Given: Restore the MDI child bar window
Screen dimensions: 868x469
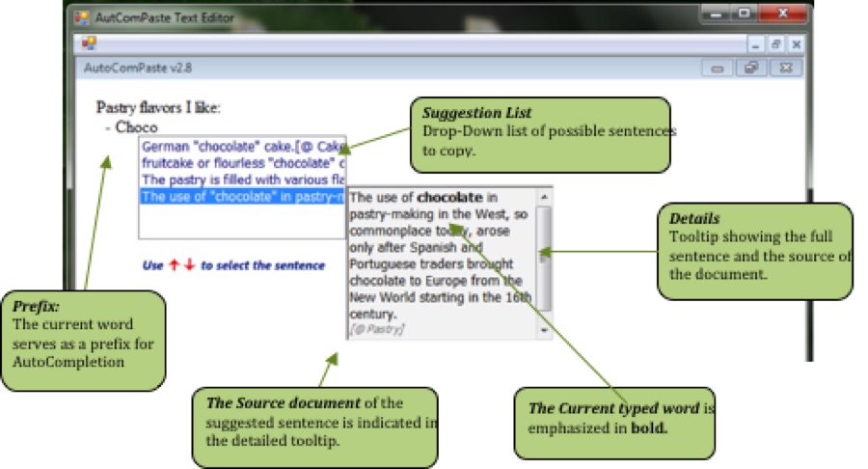Looking at the screenshot, I should point(776,44).
